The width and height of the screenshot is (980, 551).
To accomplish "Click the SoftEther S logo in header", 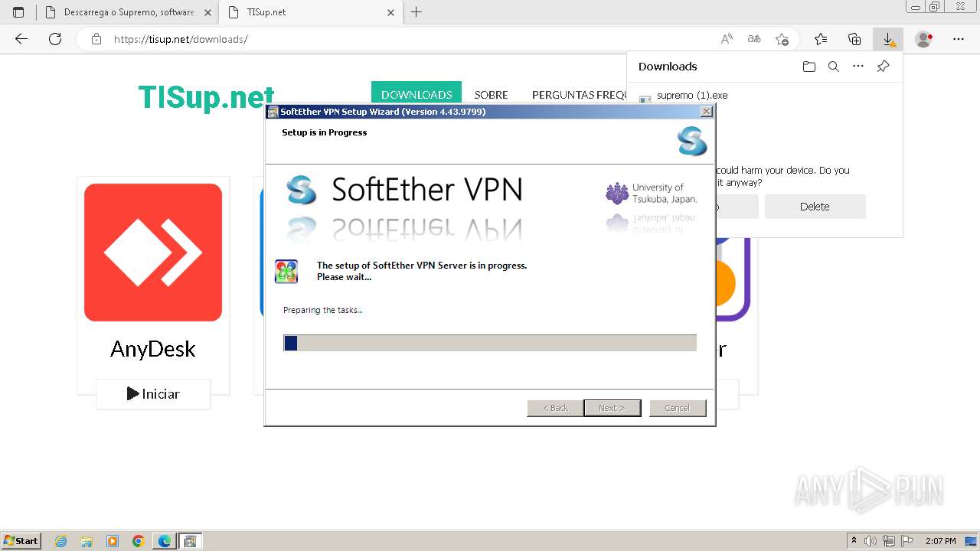I will coord(692,142).
